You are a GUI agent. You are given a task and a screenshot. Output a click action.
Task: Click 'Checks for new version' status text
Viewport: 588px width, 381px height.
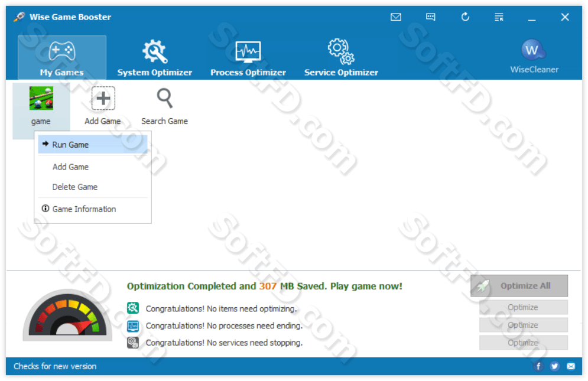pyautogui.click(x=55, y=366)
